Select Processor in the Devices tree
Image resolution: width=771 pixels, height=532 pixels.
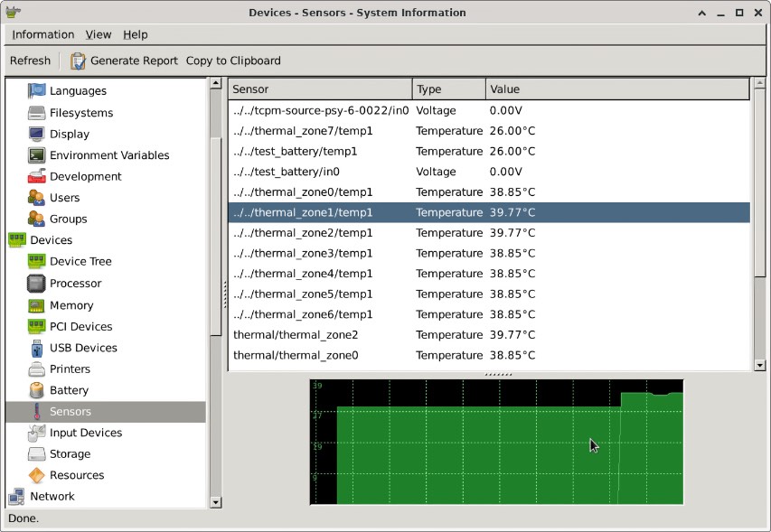pyautogui.click(x=75, y=283)
